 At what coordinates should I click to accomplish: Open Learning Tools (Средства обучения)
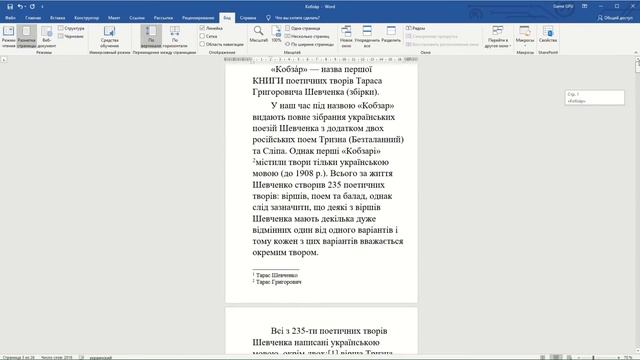coord(109,36)
